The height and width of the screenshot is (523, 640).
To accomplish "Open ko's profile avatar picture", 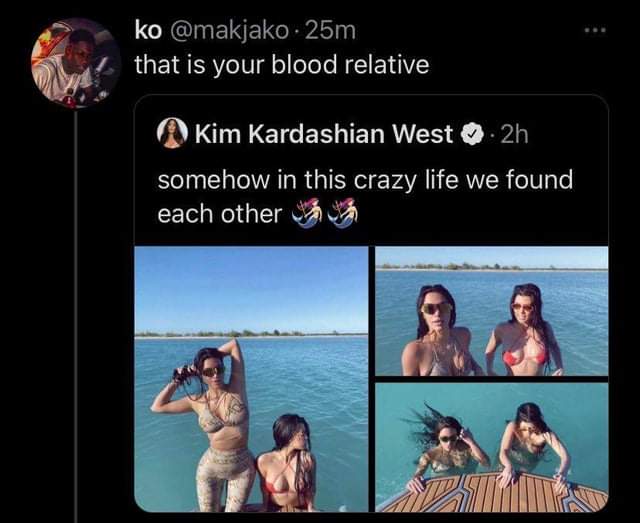I will pyautogui.click(x=76, y=63).
